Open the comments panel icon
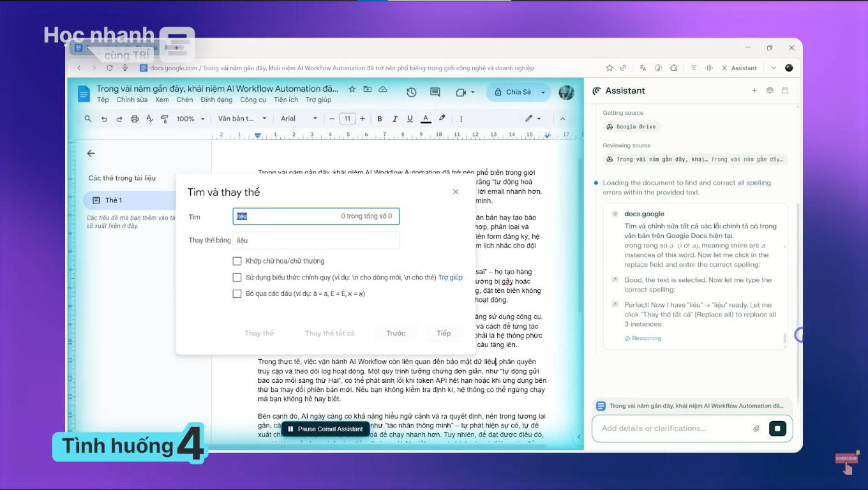The image size is (868, 490). pyautogui.click(x=435, y=93)
